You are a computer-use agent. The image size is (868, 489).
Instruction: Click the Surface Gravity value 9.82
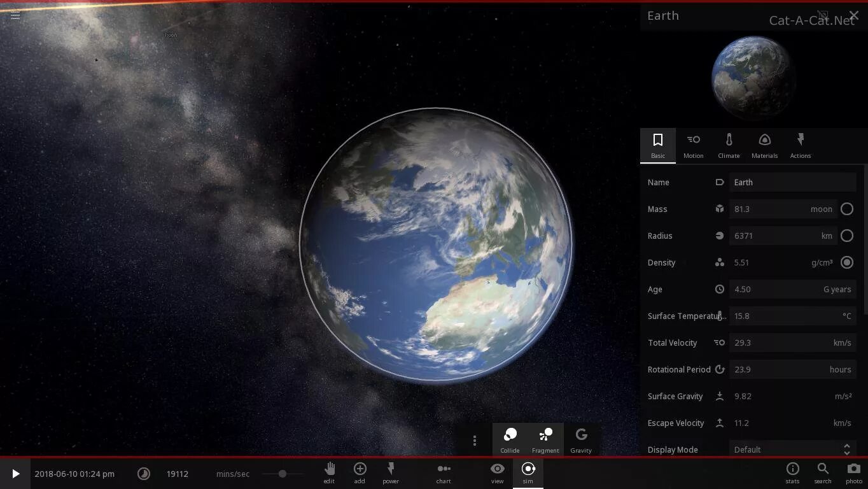click(743, 396)
